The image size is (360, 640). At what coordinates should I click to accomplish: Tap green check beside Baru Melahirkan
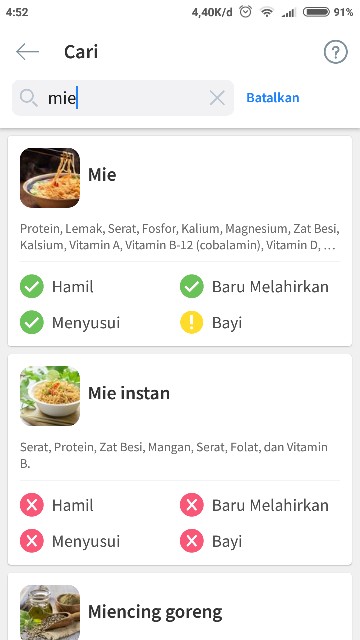(x=191, y=286)
